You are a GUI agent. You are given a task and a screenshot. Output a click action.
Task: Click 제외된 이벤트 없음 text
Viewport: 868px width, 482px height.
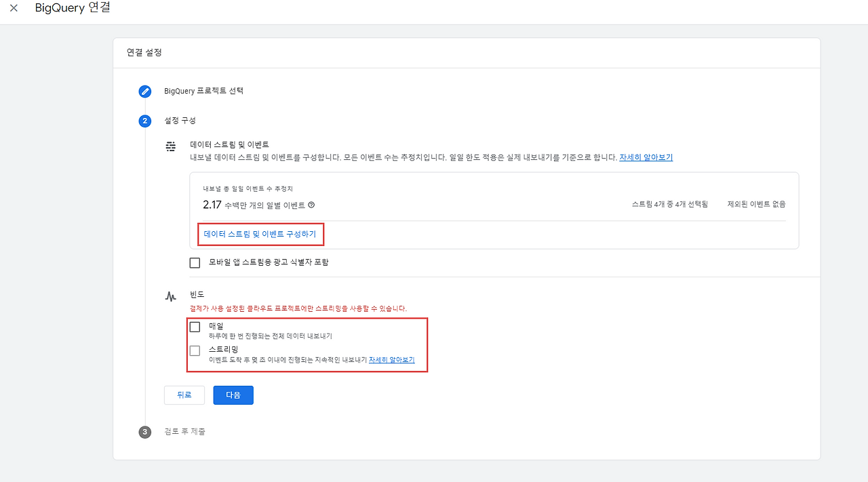756,204
